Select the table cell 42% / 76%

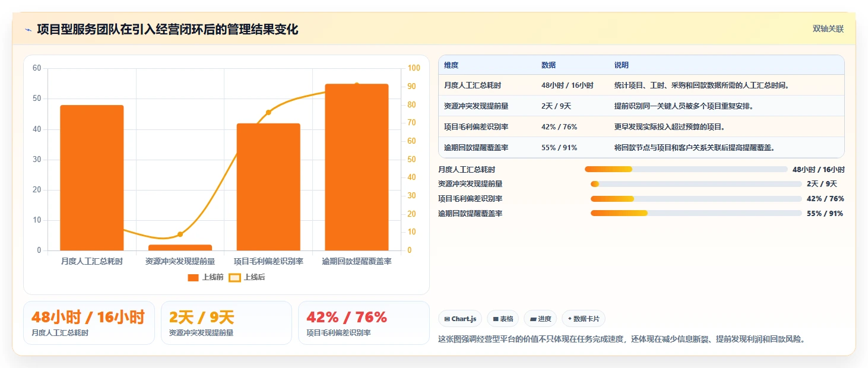click(559, 127)
